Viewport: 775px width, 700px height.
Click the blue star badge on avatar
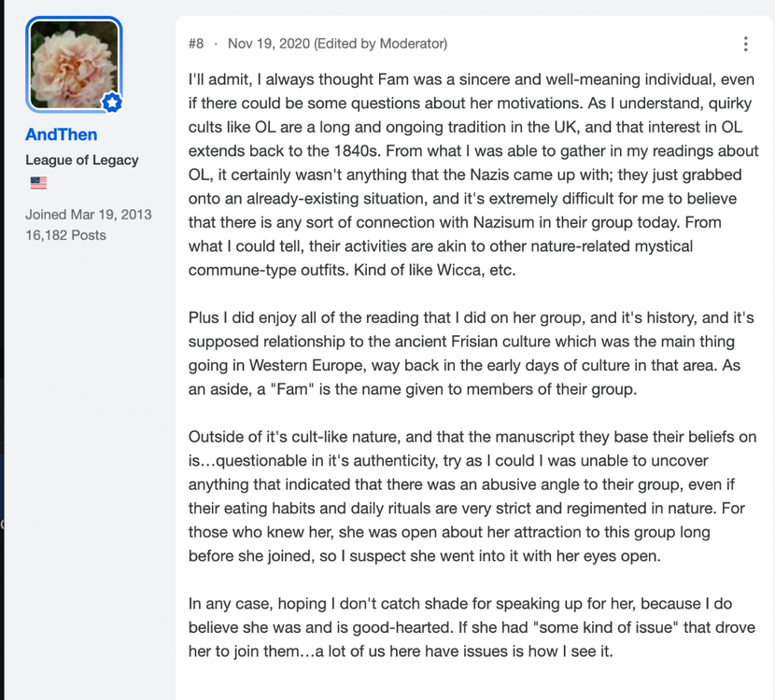(112, 103)
